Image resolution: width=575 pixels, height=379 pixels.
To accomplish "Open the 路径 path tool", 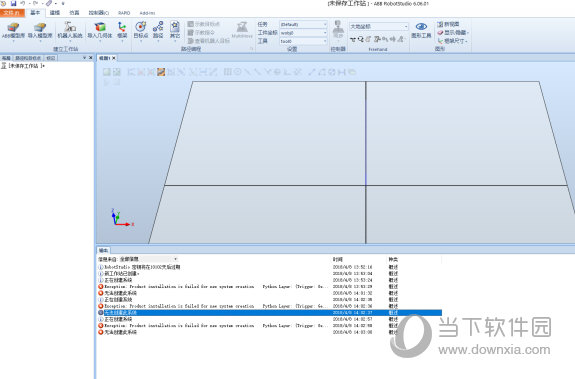I will (x=158, y=31).
